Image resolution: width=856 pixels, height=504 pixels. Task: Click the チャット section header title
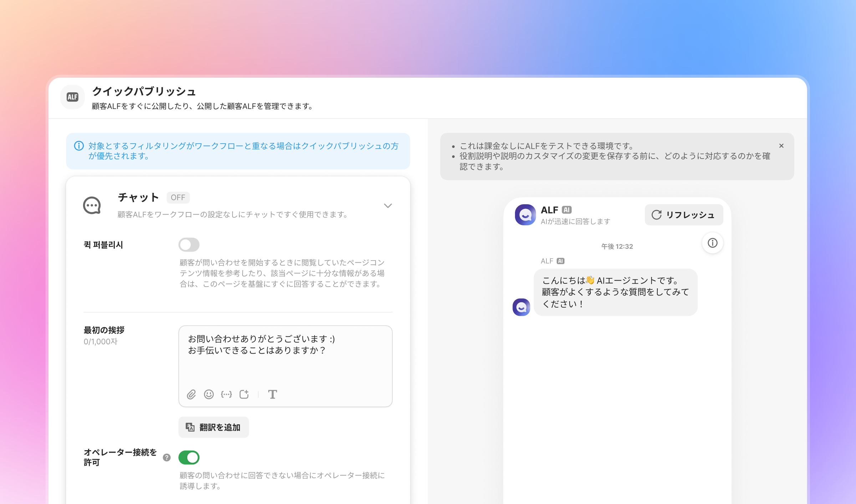pos(138,197)
